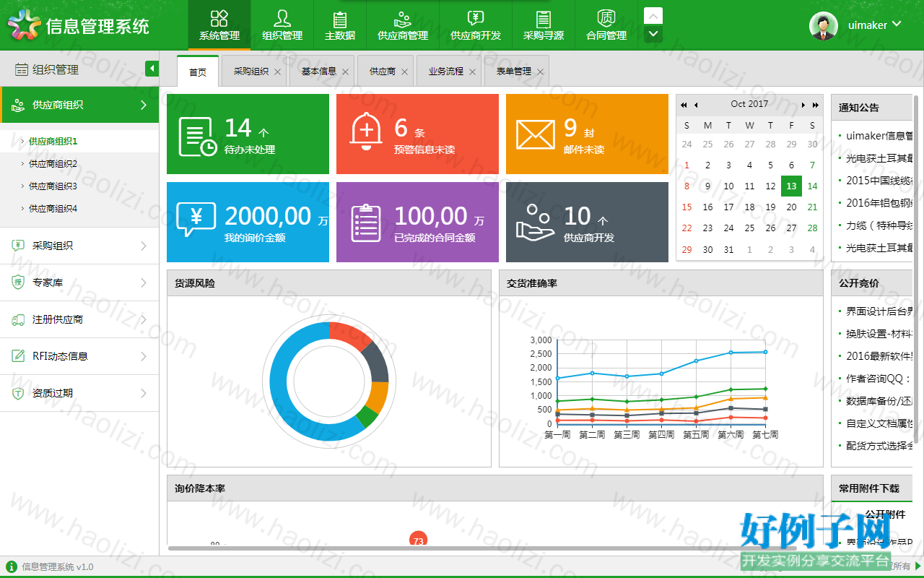
Task: Close the 供应商 tab
Action: [404, 72]
